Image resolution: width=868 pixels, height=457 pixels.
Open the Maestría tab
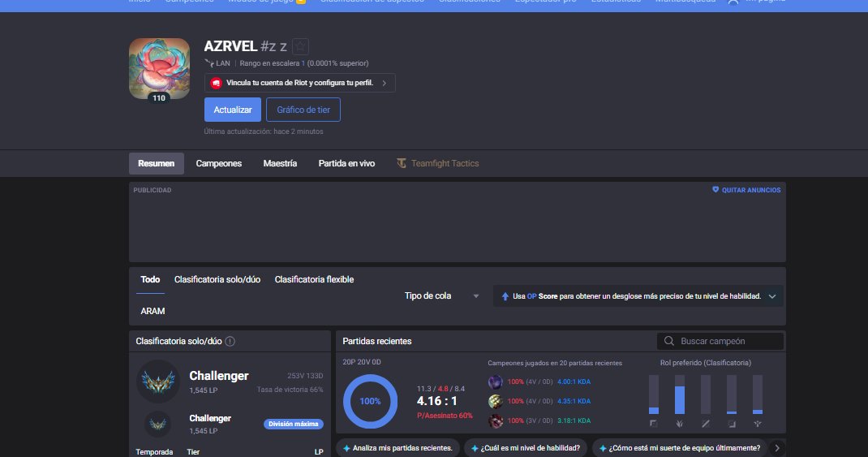click(280, 163)
